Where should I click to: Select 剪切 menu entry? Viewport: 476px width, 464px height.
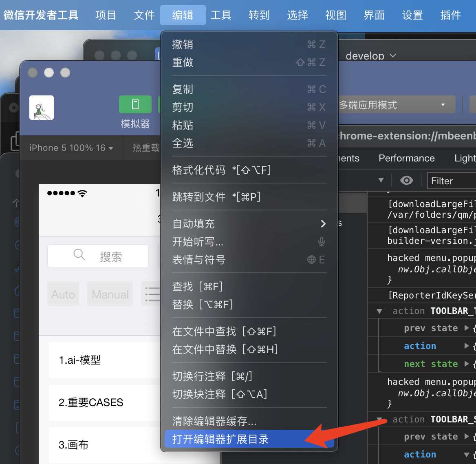249,107
